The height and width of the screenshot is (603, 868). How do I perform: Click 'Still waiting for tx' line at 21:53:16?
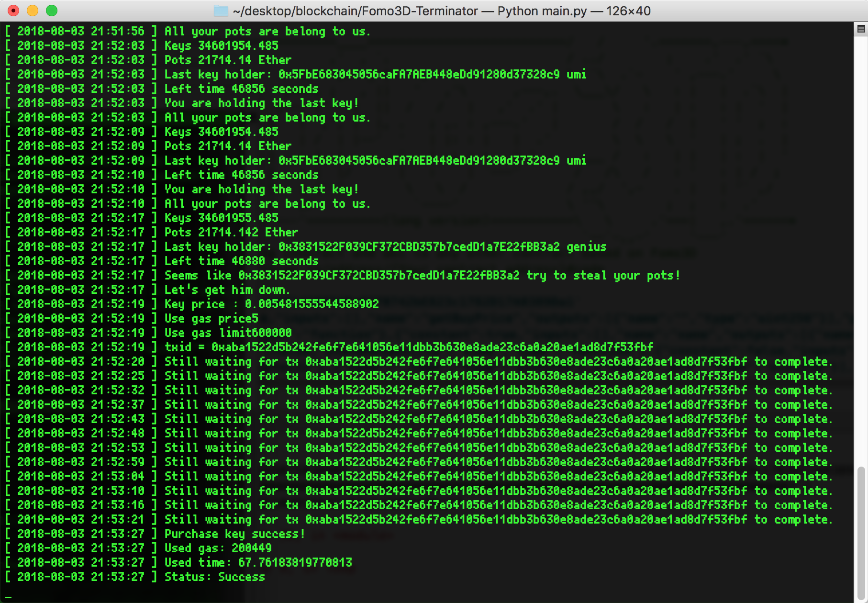coord(419,505)
